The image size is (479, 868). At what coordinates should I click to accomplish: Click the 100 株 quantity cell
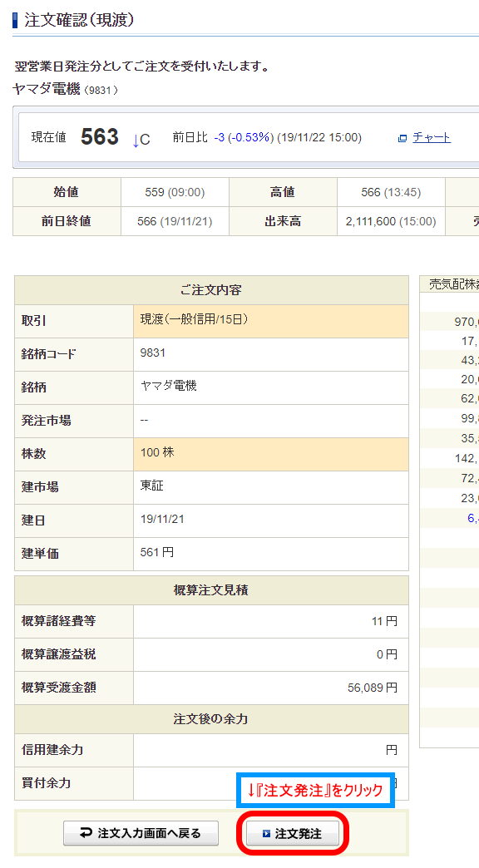(271, 454)
